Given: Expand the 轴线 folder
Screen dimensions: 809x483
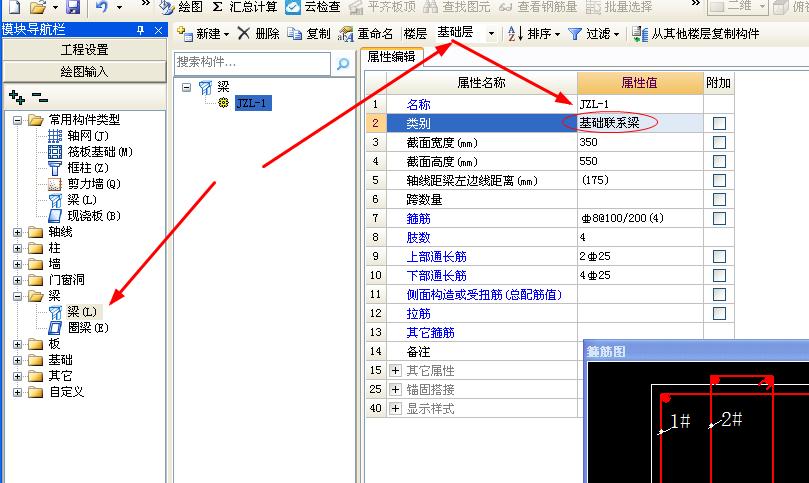Looking at the screenshot, I should [x=18, y=232].
